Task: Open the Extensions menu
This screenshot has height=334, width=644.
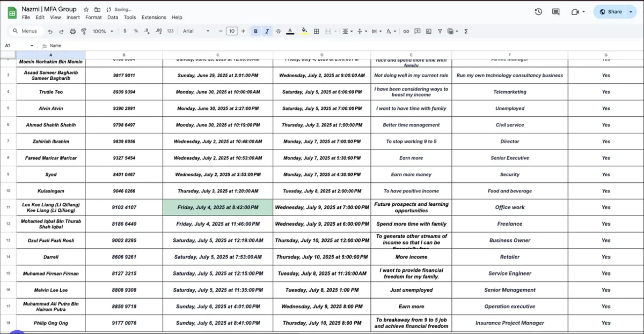Action: (153, 17)
